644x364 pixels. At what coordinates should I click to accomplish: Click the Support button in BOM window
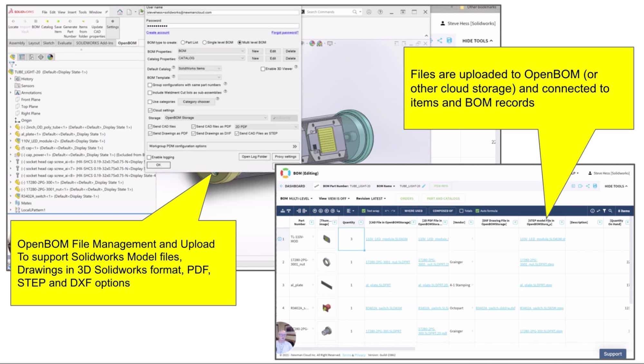click(x=612, y=354)
